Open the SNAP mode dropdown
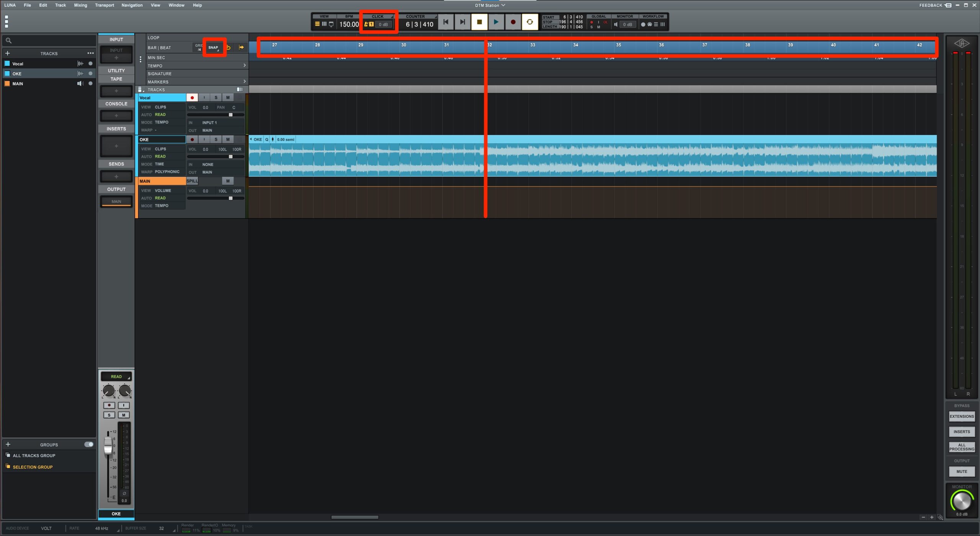Viewport: 980px width, 536px height. tap(214, 48)
